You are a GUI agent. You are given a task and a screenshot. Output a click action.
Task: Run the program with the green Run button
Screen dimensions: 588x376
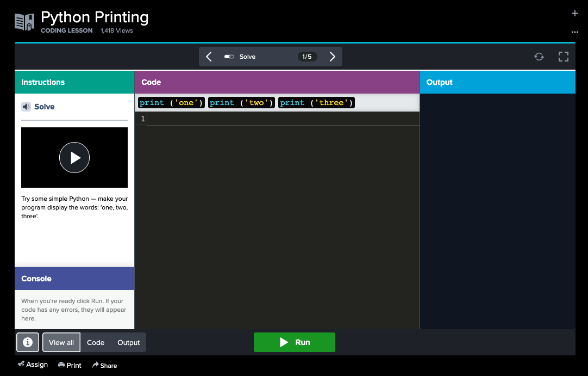(295, 342)
